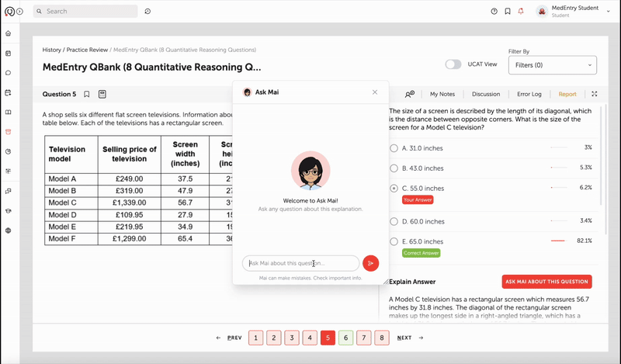Go to next question with NEXT
Viewport: 621px width, 364px height.
pyautogui.click(x=410, y=338)
